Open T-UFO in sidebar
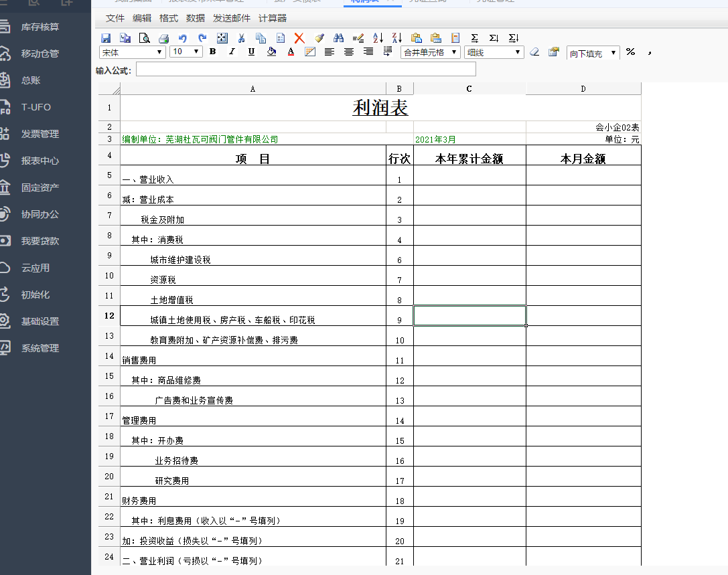This screenshot has height=575, width=728. [x=35, y=107]
